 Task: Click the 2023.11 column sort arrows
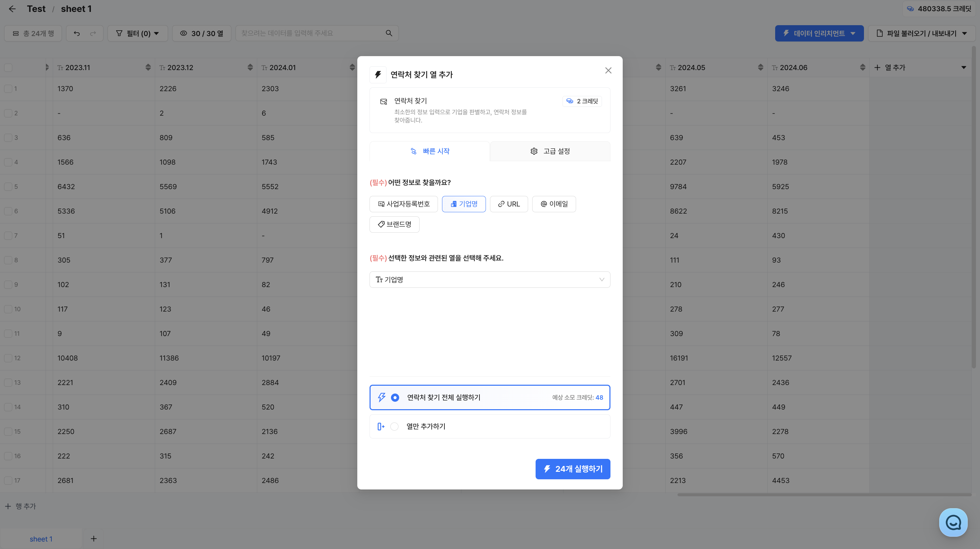coord(148,67)
